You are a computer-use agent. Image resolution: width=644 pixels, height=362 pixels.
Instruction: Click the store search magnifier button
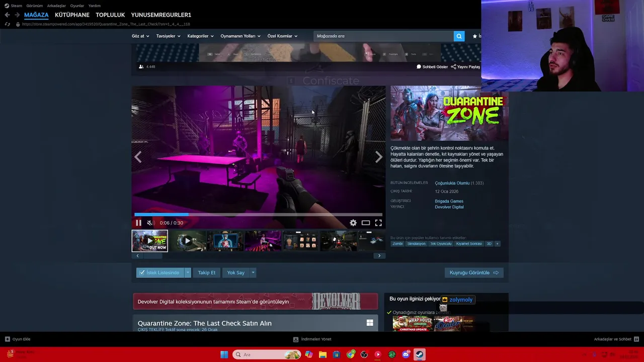[459, 36]
